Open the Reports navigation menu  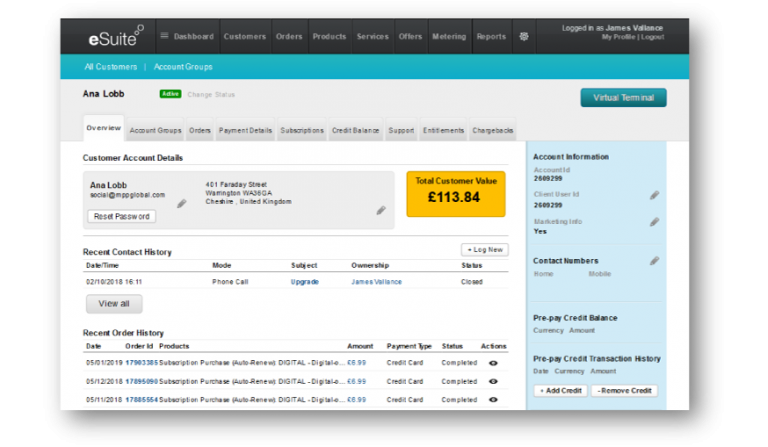click(x=491, y=36)
